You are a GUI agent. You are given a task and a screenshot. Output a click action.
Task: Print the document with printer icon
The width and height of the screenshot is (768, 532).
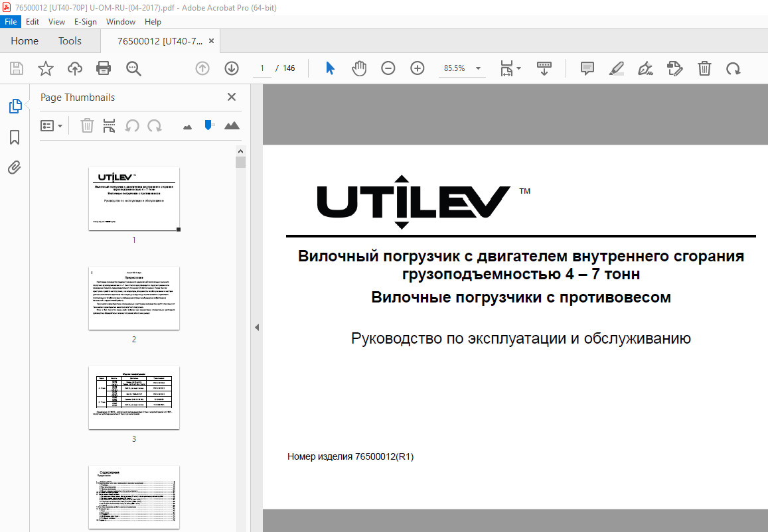tap(104, 68)
